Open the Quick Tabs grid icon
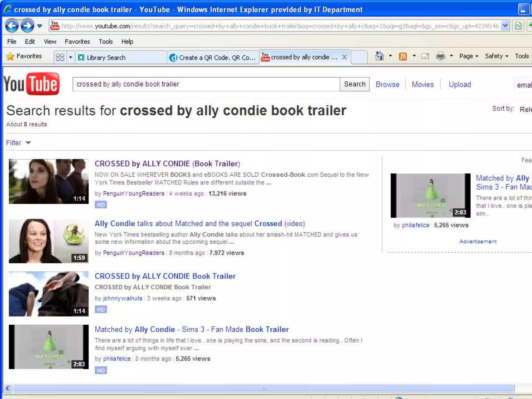 pos(60,57)
